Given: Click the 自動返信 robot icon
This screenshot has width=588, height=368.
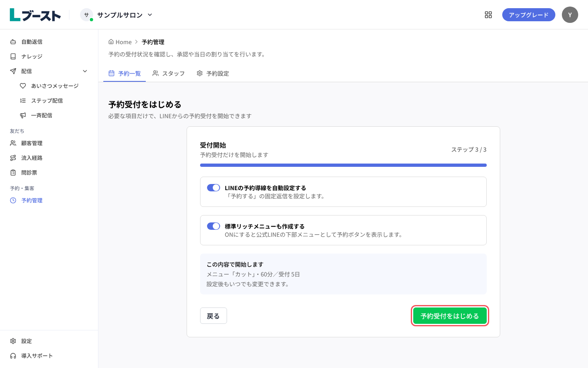Looking at the screenshot, I should 13,42.
